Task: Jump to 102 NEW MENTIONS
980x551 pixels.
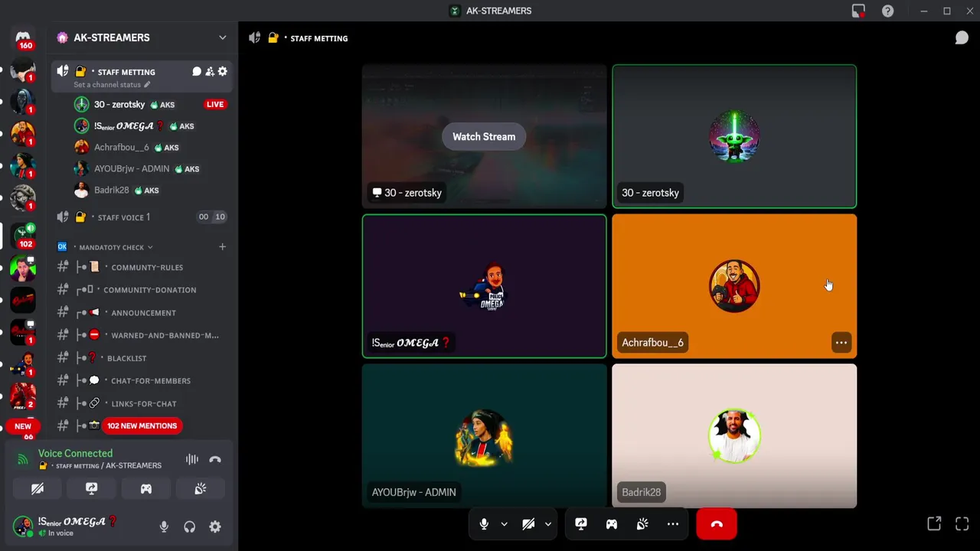Action: [x=142, y=425]
